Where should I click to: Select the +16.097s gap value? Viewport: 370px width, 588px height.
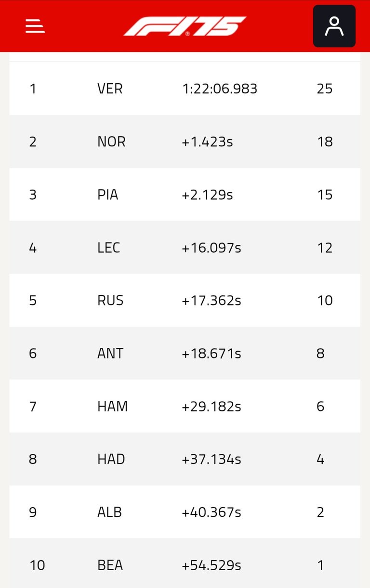pyautogui.click(x=211, y=247)
